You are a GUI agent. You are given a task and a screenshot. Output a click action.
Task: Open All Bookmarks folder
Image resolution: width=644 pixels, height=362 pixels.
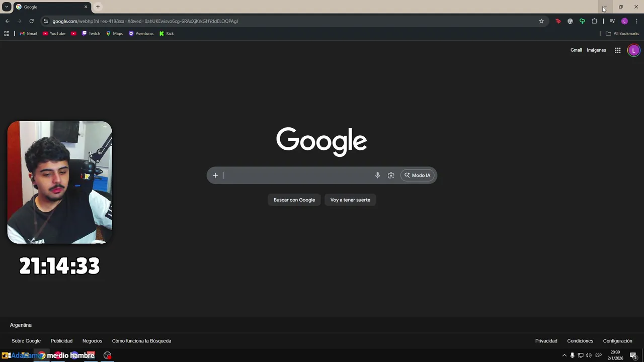(x=622, y=34)
